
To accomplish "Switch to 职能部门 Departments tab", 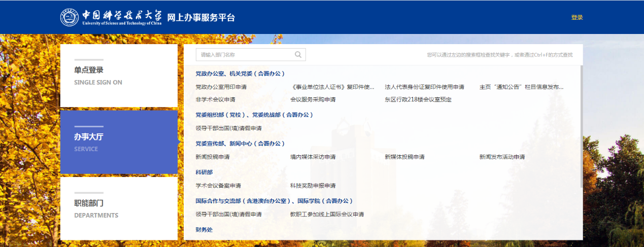I will (x=119, y=208).
